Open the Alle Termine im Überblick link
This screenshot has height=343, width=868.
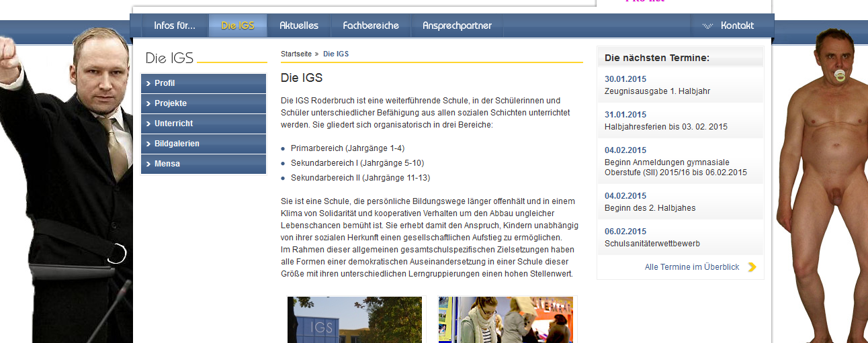point(692,267)
